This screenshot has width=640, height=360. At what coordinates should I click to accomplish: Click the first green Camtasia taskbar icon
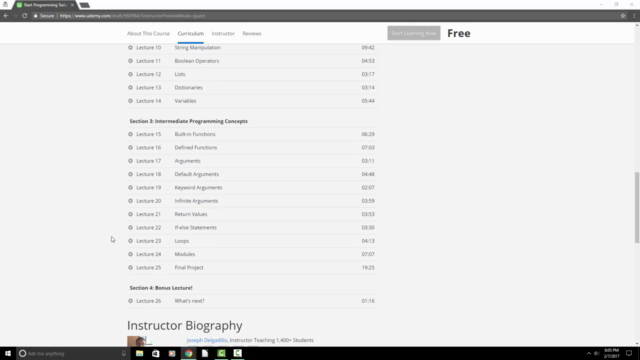click(x=221, y=353)
